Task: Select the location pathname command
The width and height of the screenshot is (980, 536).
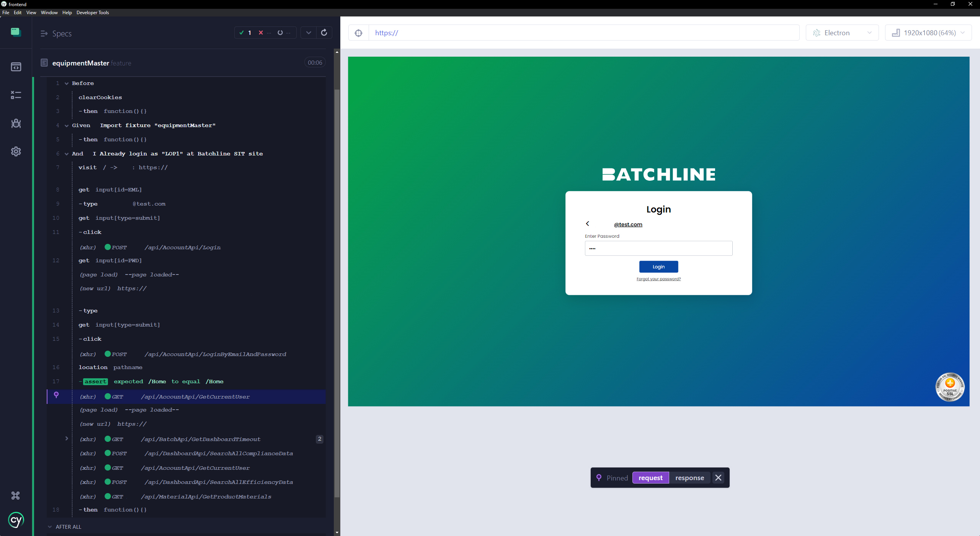Action: click(x=186, y=368)
